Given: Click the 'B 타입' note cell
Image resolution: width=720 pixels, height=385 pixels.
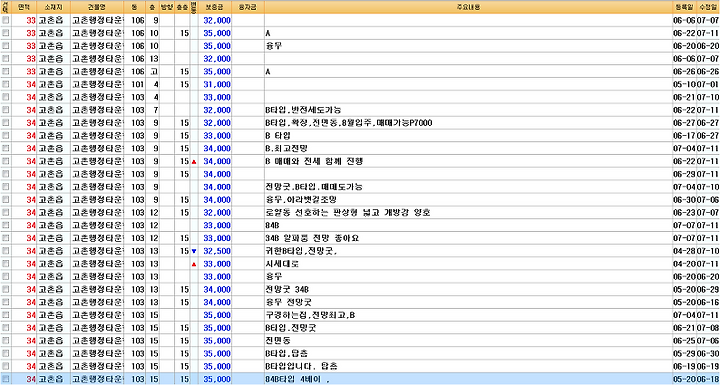Looking at the screenshot, I should click(x=278, y=136).
